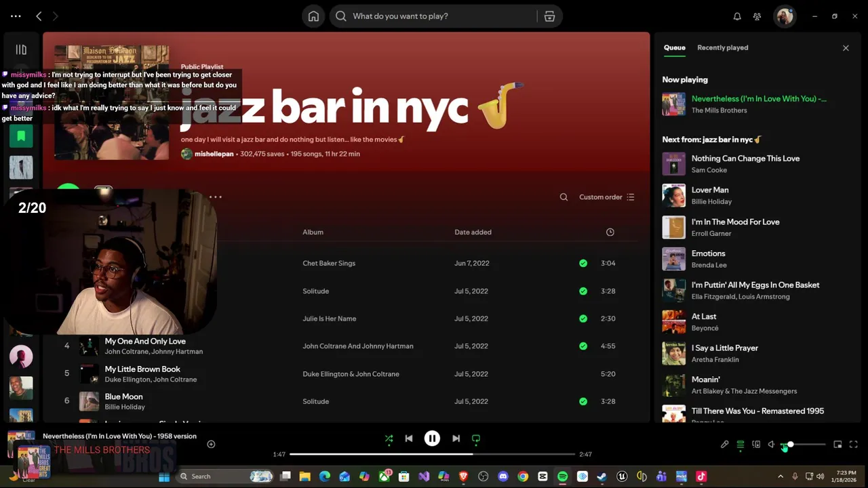Go to the Spotify Home icon
Image resolution: width=868 pixels, height=488 pixels.
point(313,16)
